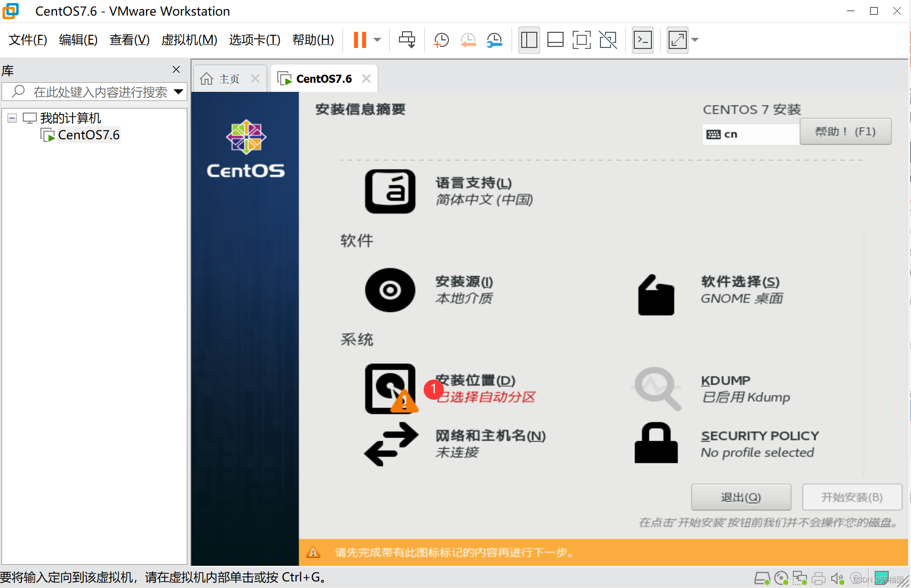
Task: Click the network adapter status bar icon
Action: coord(800,578)
